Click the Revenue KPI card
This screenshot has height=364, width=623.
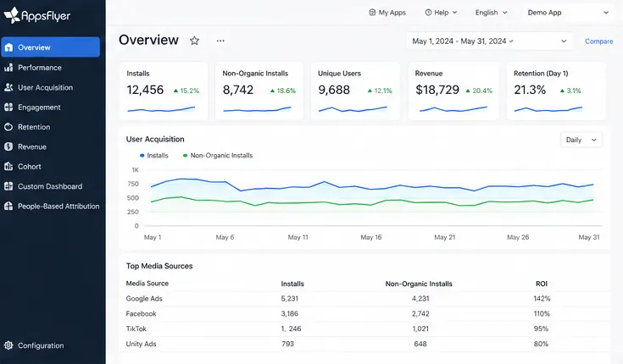pos(453,91)
